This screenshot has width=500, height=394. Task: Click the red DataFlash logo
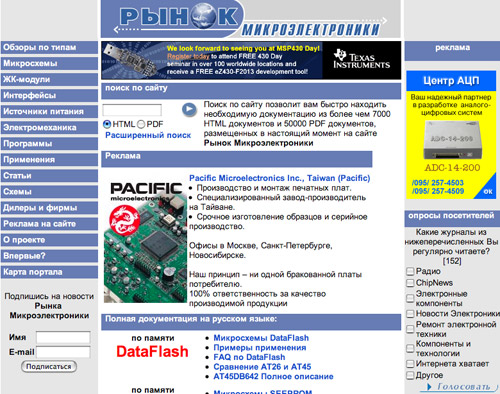pos(152,352)
